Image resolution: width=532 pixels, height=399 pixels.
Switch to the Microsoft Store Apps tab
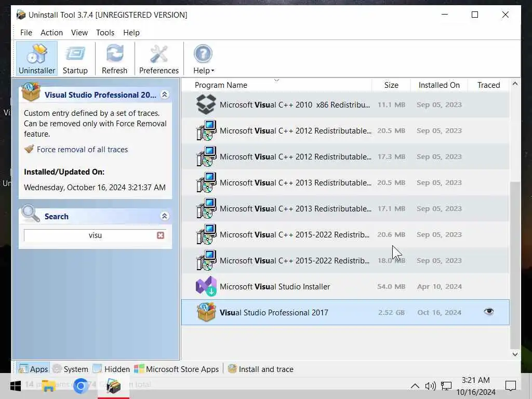[x=177, y=369]
